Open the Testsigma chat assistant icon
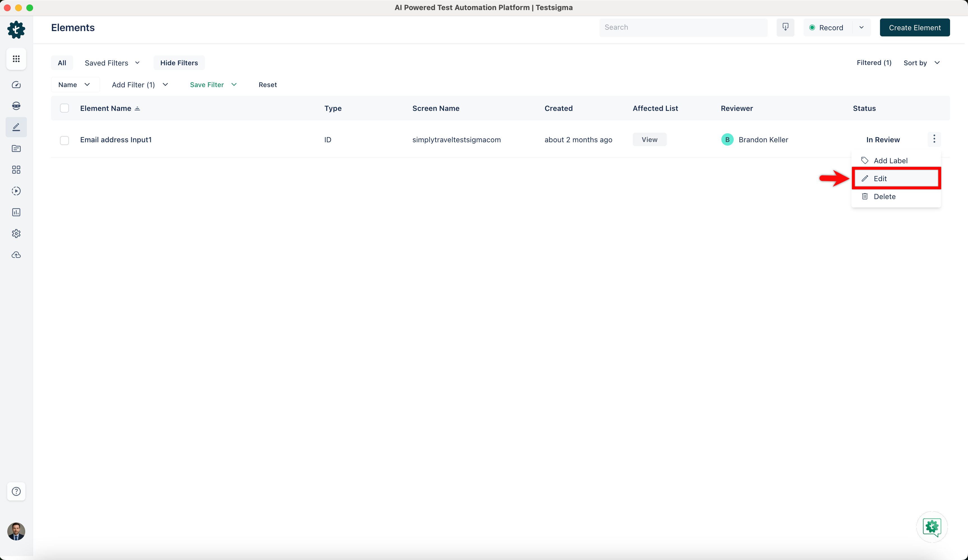The height and width of the screenshot is (560, 968). click(932, 527)
